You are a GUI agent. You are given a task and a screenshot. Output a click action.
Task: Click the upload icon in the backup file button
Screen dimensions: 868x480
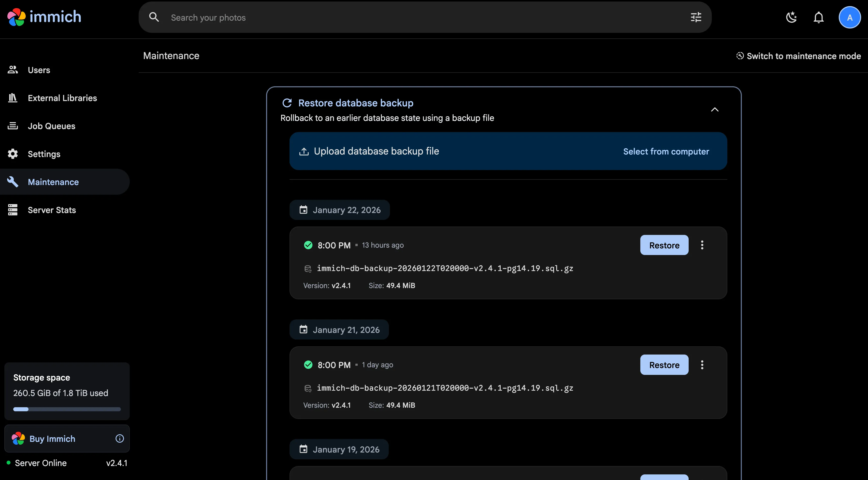(x=304, y=151)
